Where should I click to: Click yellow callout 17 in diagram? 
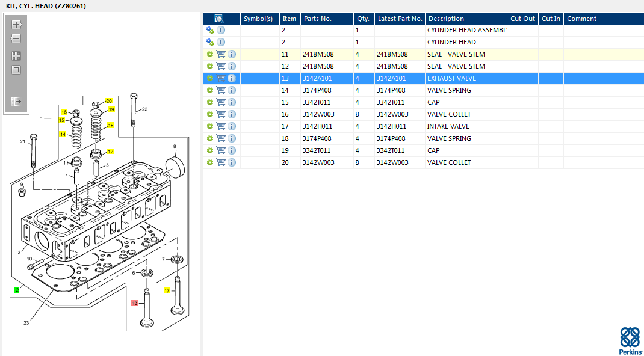point(167,290)
